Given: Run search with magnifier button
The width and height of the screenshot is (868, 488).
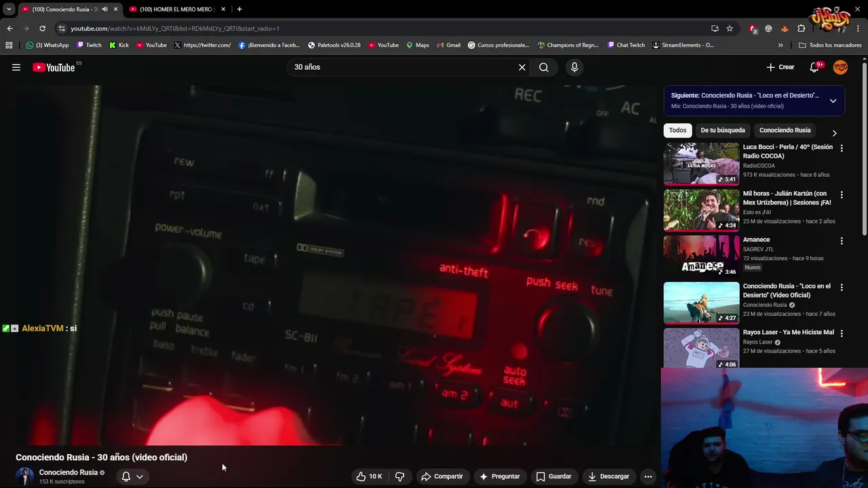Looking at the screenshot, I should pos(544,67).
